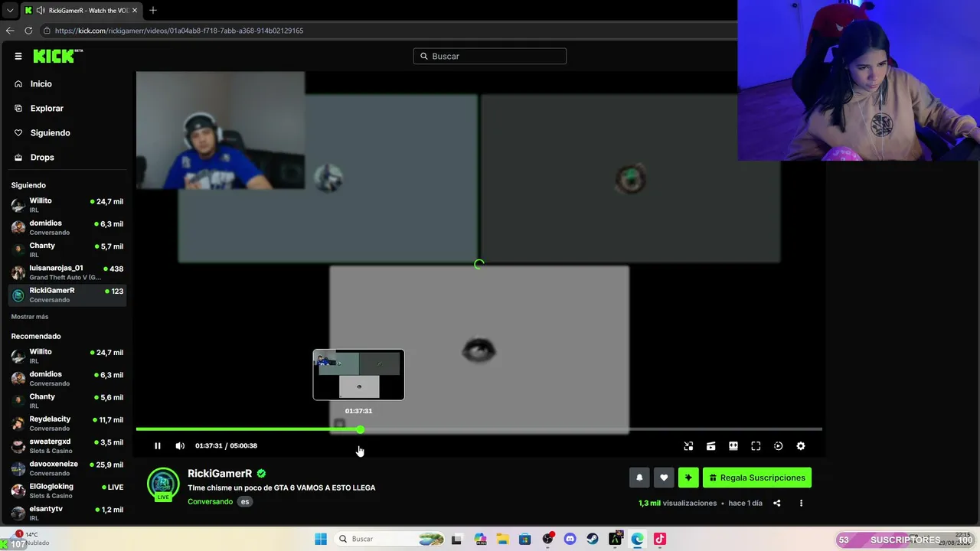The height and width of the screenshot is (551, 980).
Task: Open Steam from the taskbar
Action: tap(593, 540)
